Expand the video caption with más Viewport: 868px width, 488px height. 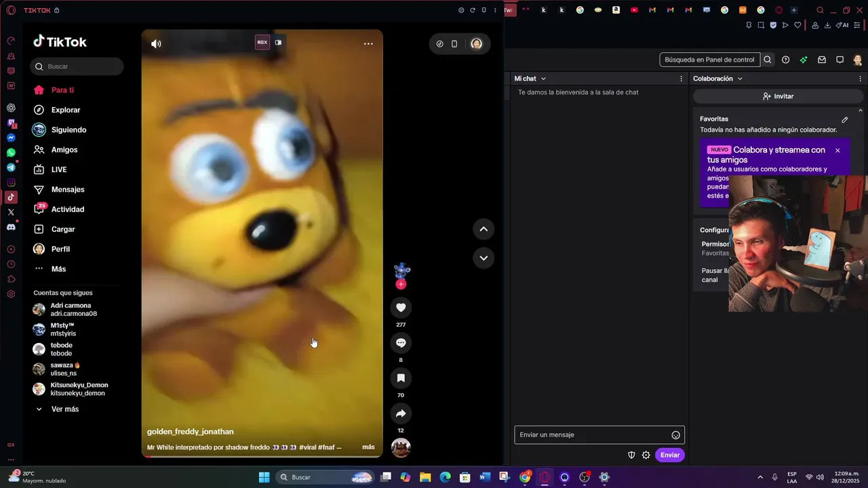click(x=368, y=447)
